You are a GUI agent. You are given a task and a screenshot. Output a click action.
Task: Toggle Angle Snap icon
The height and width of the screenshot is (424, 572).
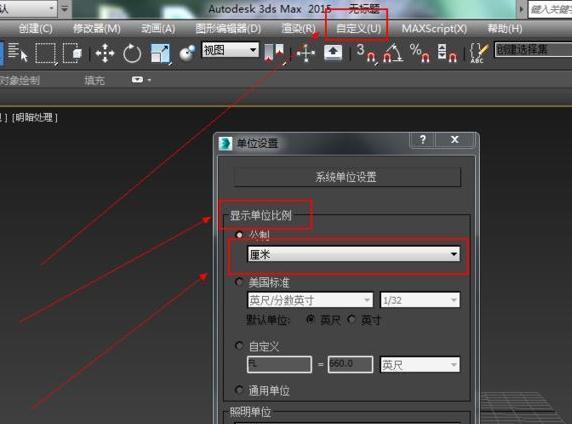(393, 53)
